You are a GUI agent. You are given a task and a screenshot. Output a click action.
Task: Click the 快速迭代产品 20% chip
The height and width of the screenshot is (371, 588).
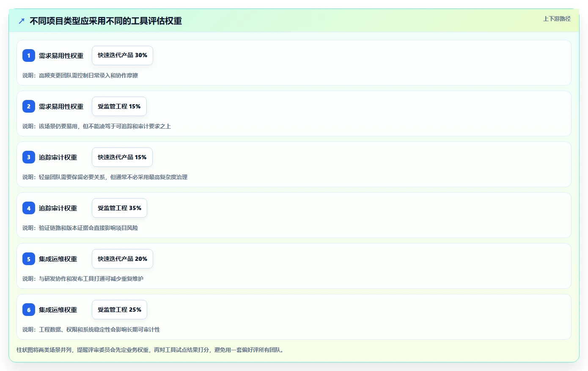[x=122, y=259]
